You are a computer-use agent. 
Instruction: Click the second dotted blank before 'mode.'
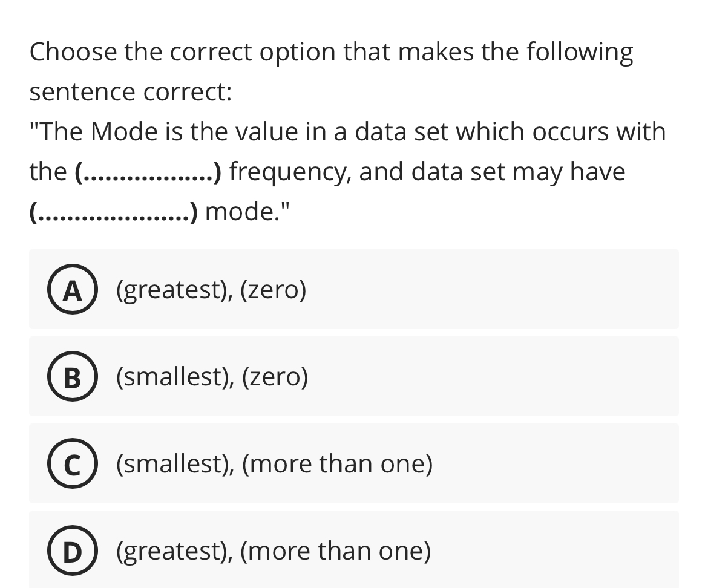pyautogui.click(x=114, y=212)
